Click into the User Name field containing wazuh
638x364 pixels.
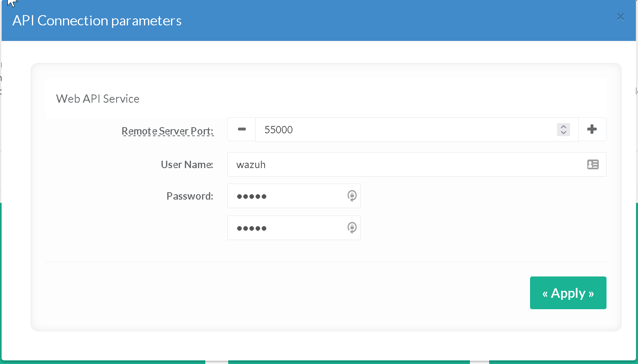(x=405, y=164)
